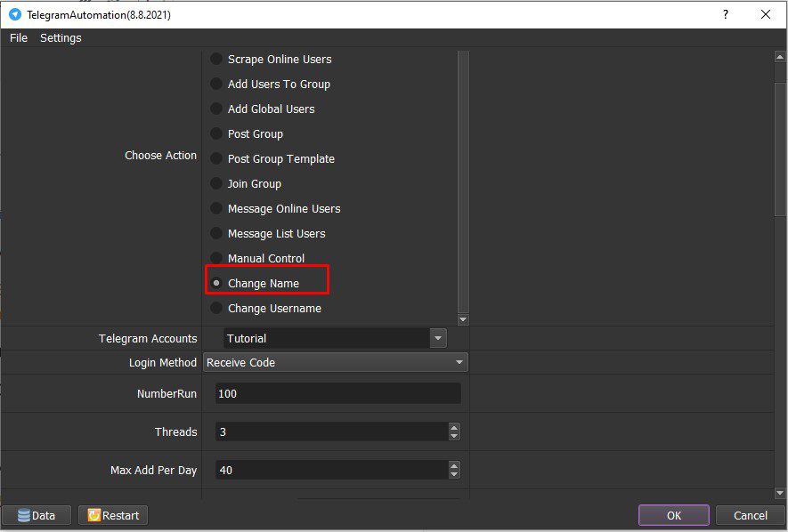The width and height of the screenshot is (788, 532).
Task: Click the Choose Action label
Action: (160, 156)
